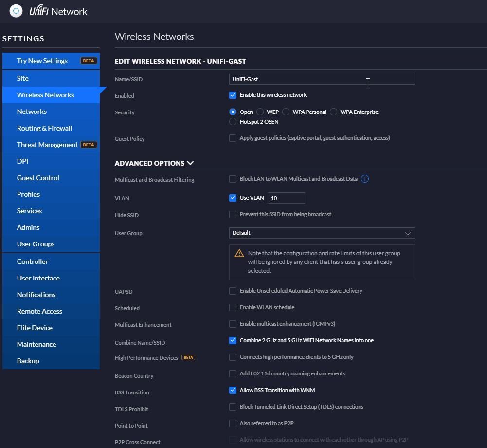Click the Multicast and Broadcast Filtering label
This screenshot has height=448, width=487.
coord(154,180)
